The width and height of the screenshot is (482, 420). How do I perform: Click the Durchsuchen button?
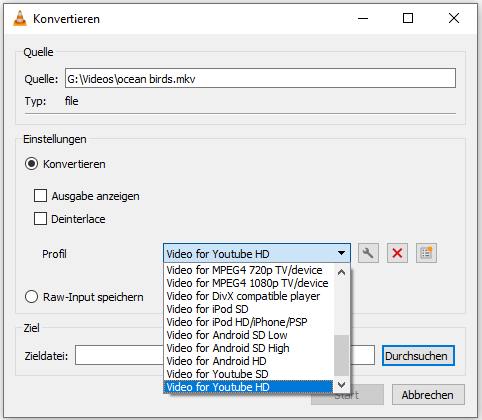click(418, 356)
